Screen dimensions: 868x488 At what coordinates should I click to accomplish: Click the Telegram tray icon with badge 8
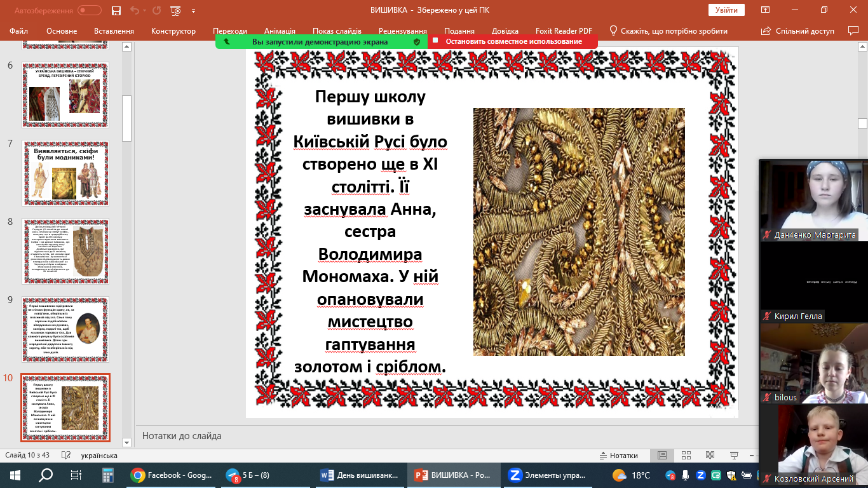point(670,475)
